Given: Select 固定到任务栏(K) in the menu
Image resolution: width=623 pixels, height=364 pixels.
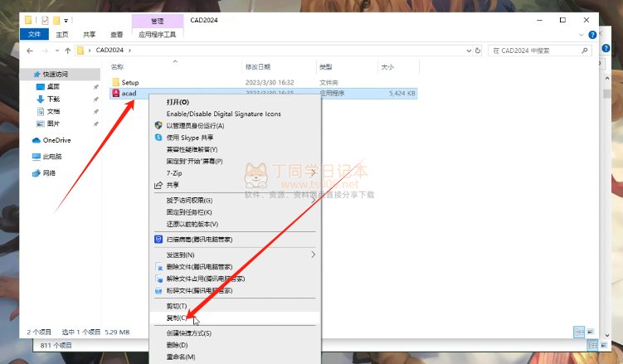Looking at the screenshot, I should tap(236, 212).
